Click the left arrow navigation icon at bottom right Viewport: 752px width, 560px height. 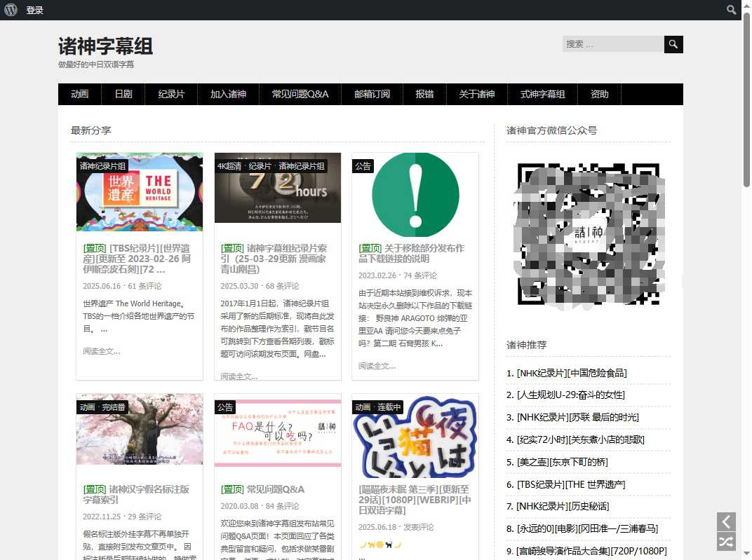pos(726,521)
